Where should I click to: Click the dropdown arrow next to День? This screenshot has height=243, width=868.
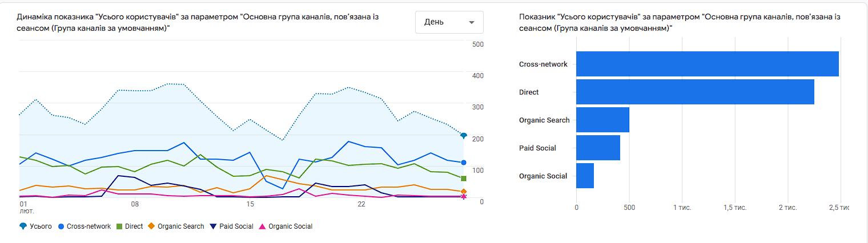point(472,22)
